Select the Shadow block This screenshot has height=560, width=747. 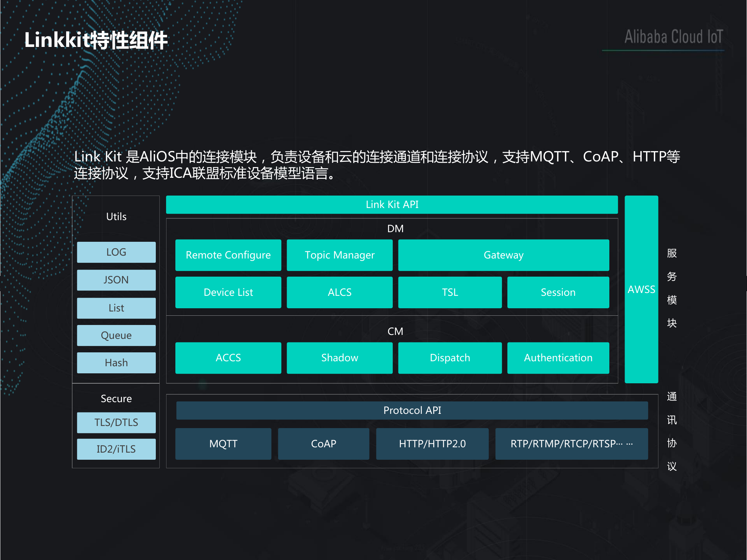[339, 358]
